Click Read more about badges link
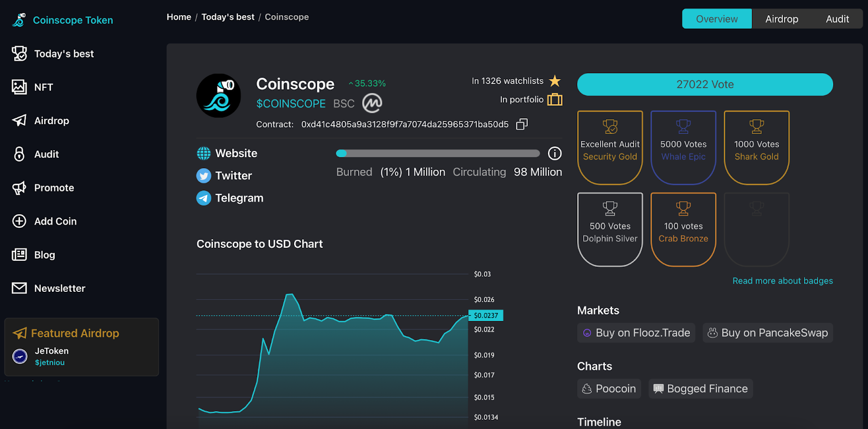Screen dimensions: 868x429 pyautogui.click(x=782, y=281)
